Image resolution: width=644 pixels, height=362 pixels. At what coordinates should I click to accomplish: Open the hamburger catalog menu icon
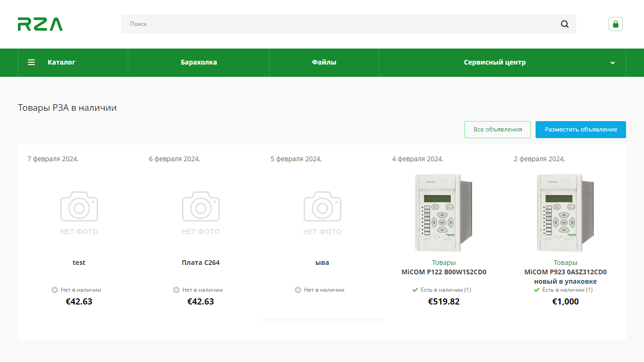pos(32,62)
